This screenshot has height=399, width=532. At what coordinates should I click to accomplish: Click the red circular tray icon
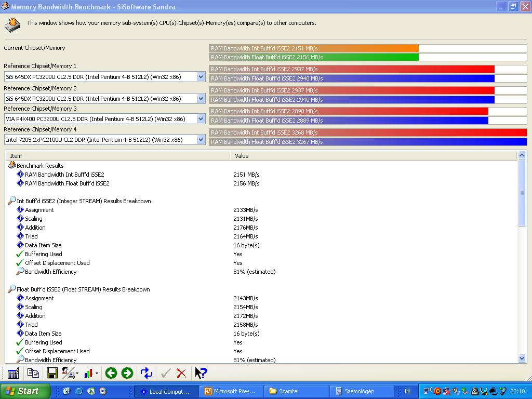437,391
